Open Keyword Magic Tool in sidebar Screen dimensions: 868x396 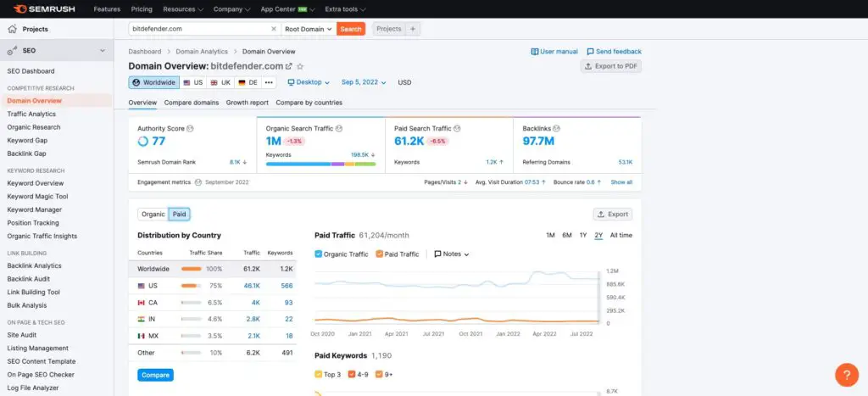pyautogui.click(x=37, y=197)
